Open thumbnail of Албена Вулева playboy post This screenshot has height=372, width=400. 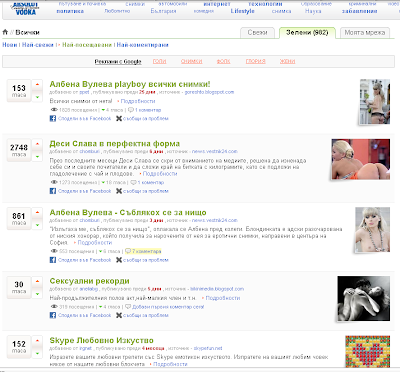coord(375,102)
